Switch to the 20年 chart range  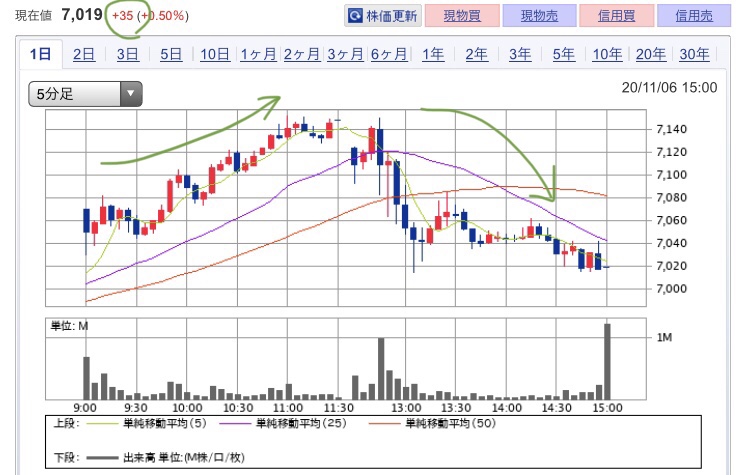[x=651, y=54]
